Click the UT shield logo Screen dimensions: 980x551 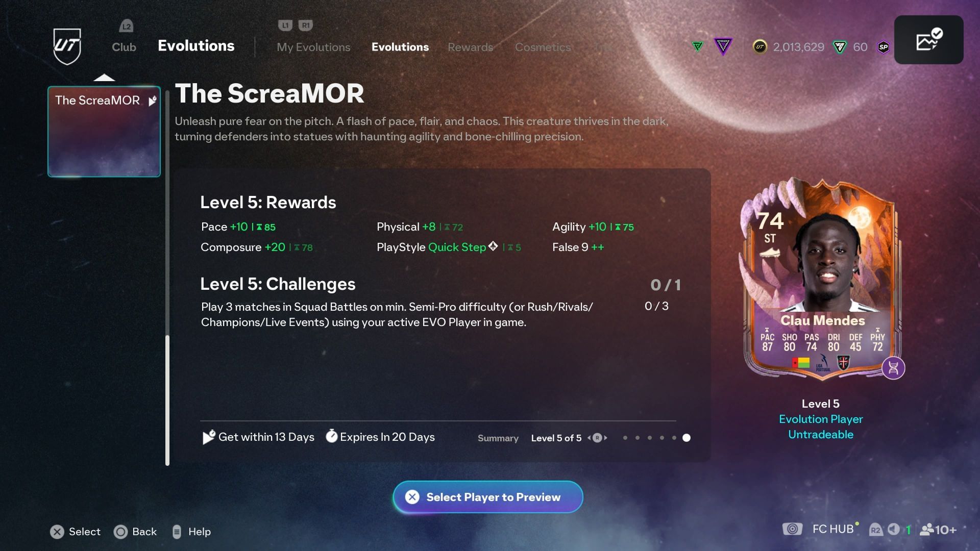click(x=67, y=46)
